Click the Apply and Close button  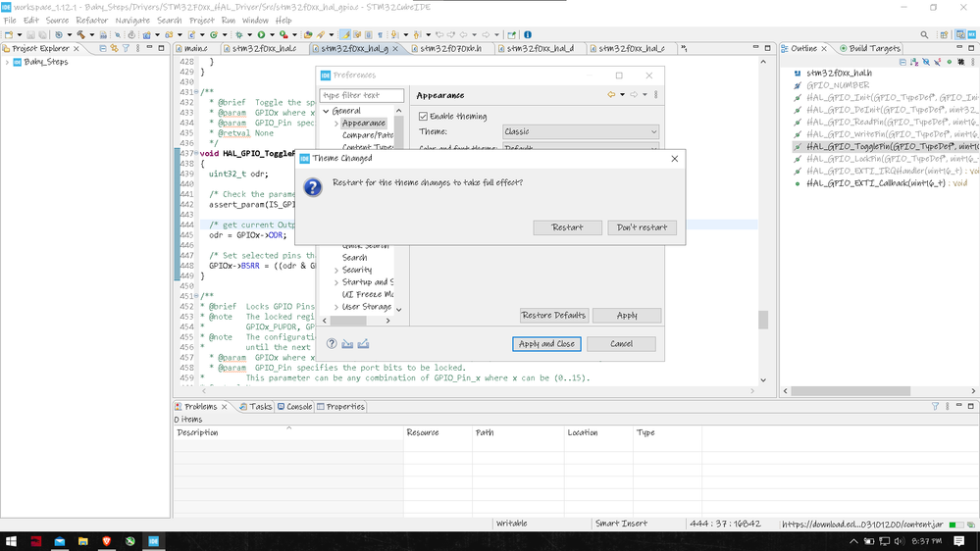pos(546,343)
